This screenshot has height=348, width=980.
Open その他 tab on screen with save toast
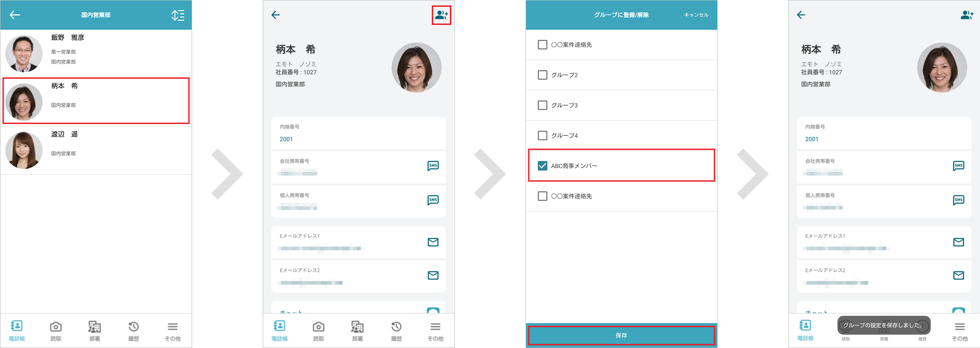(x=960, y=331)
